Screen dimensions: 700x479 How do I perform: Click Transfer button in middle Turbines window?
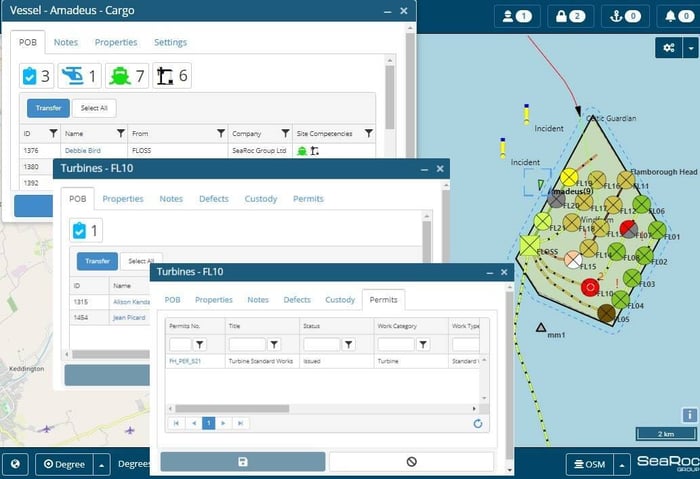point(97,261)
